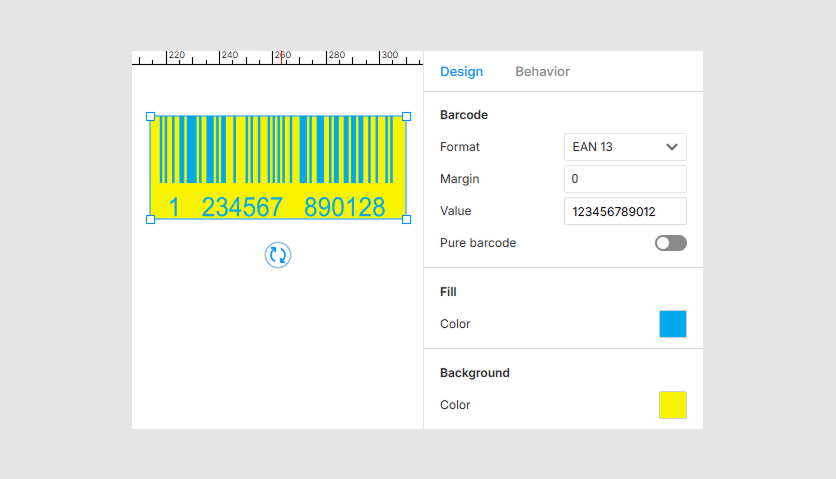The image size is (836, 479).
Task: Click the Pure barcode label text
Action: [x=478, y=243]
